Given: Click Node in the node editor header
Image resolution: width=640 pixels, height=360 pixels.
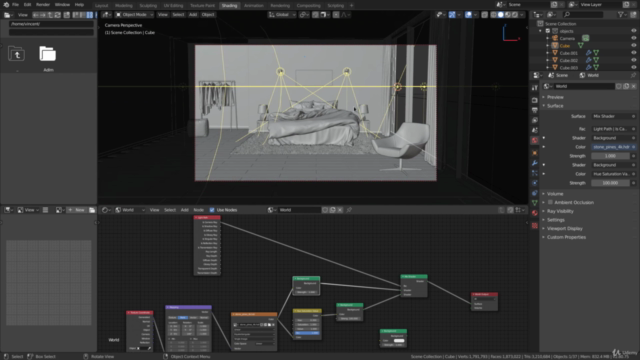Looking at the screenshot, I should coord(198,210).
